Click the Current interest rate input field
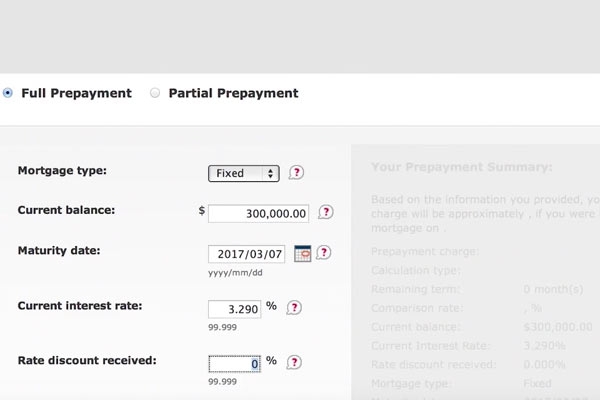The height and width of the screenshot is (400, 600). click(x=235, y=309)
